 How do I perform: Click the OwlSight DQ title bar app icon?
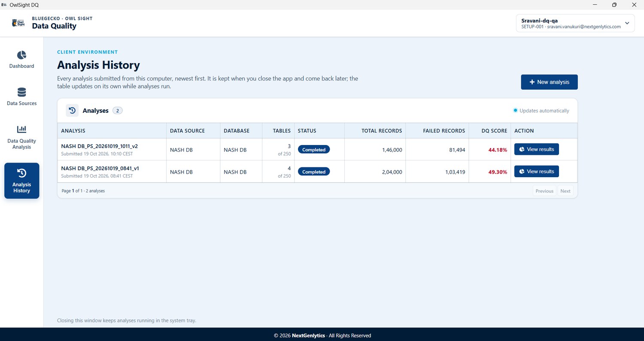pos(4,5)
